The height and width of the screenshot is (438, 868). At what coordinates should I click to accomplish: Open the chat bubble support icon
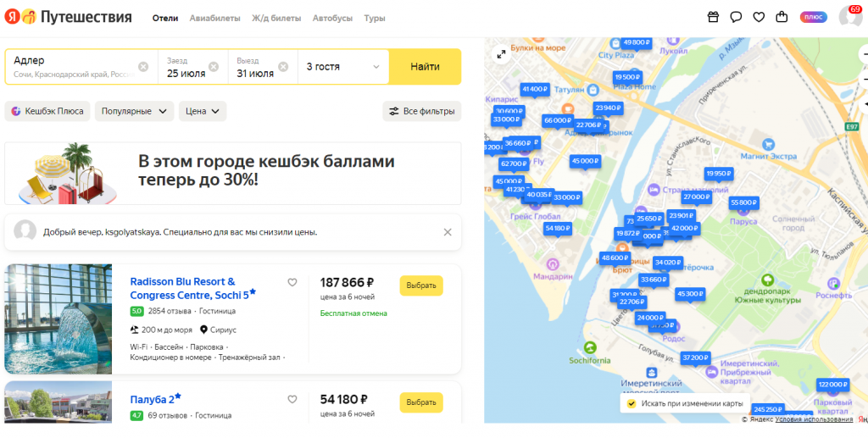tap(736, 17)
